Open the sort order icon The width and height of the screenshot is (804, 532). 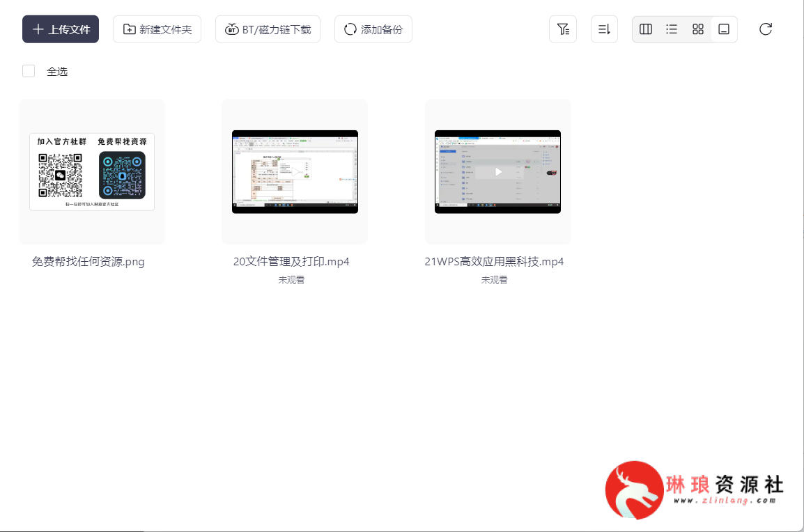tap(605, 29)
